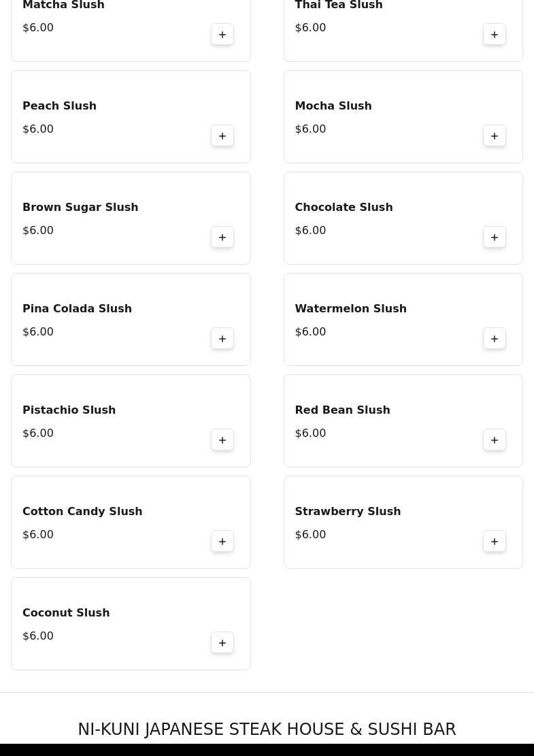Click Ni-Kuni Japanese Steak House footer title
The image size is (534, 756).
click(267, 729)
